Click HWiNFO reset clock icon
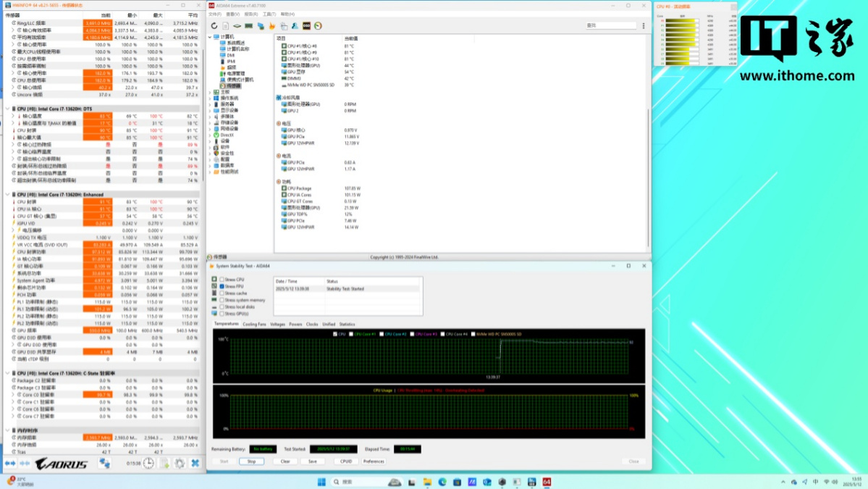Image resolution: width=868 pixels, height=489 pixels. (148, 463)
